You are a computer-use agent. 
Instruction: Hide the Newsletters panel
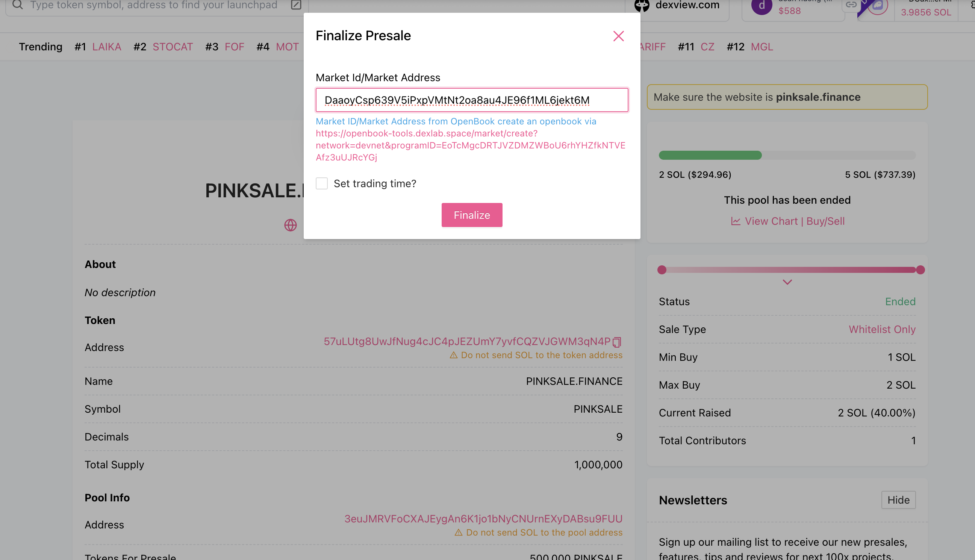click(x=898, y=499)
